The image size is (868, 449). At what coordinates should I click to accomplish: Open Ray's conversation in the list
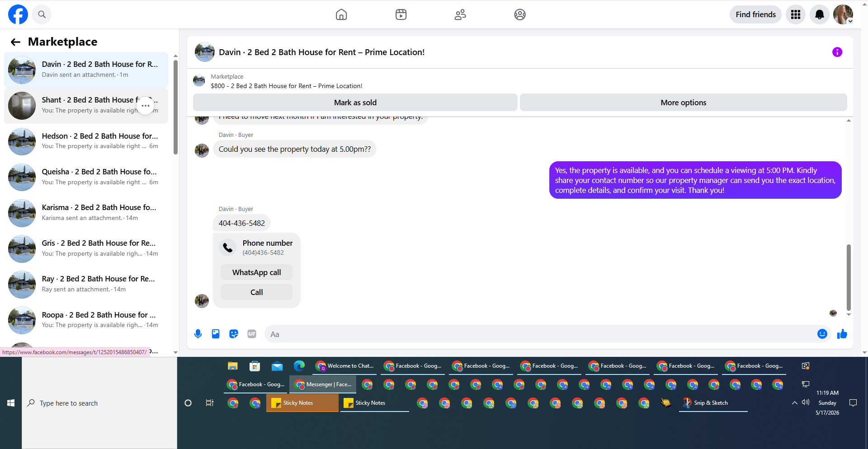point(86,284)
